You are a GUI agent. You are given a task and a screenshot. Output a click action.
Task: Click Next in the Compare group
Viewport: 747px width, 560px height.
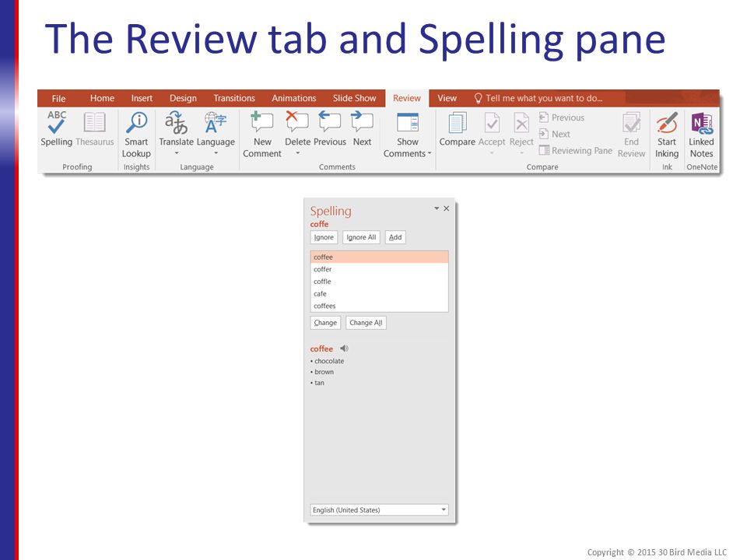pyautogui.click(x=555, y=135)
